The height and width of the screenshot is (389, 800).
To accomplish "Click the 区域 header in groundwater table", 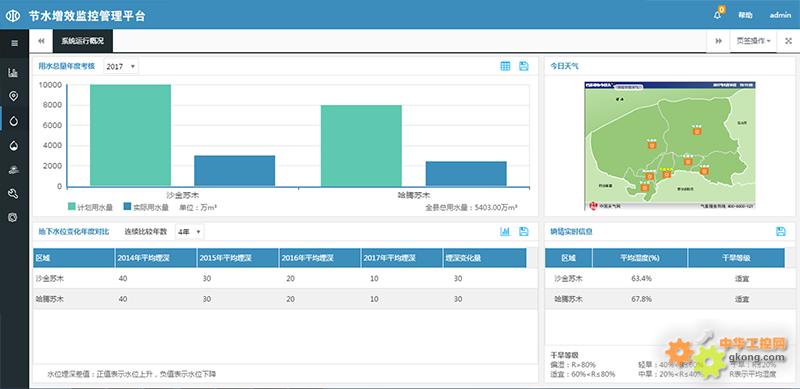I will (74, 258).
